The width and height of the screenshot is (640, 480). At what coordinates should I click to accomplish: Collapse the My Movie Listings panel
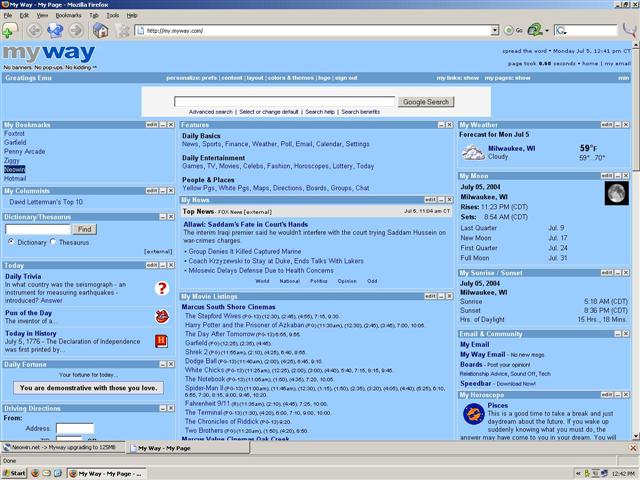pyautogui.click(x=439, y=297)
